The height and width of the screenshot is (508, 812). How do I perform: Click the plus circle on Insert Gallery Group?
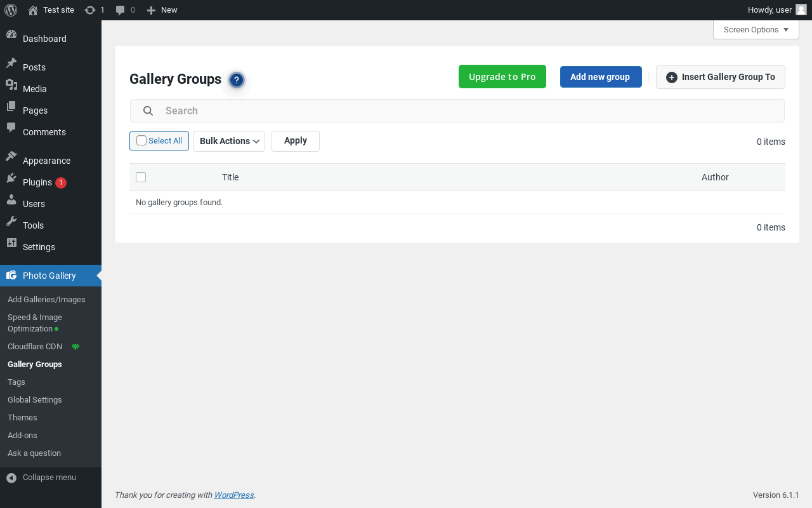(672, 77)
